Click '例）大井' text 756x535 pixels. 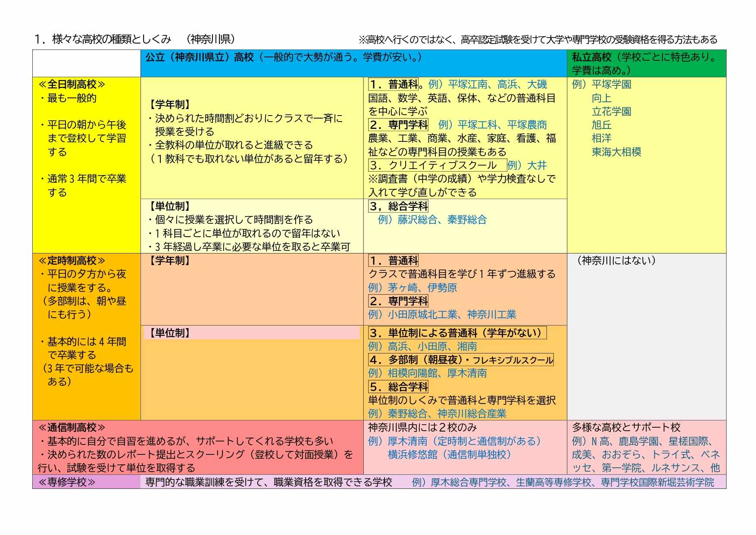pyautogui.click(x=527, y=166)
